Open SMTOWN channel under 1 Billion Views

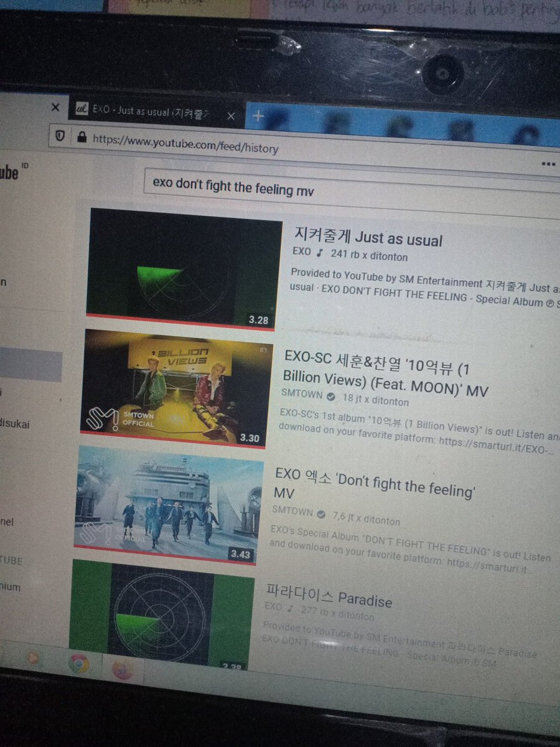(301, 395)
